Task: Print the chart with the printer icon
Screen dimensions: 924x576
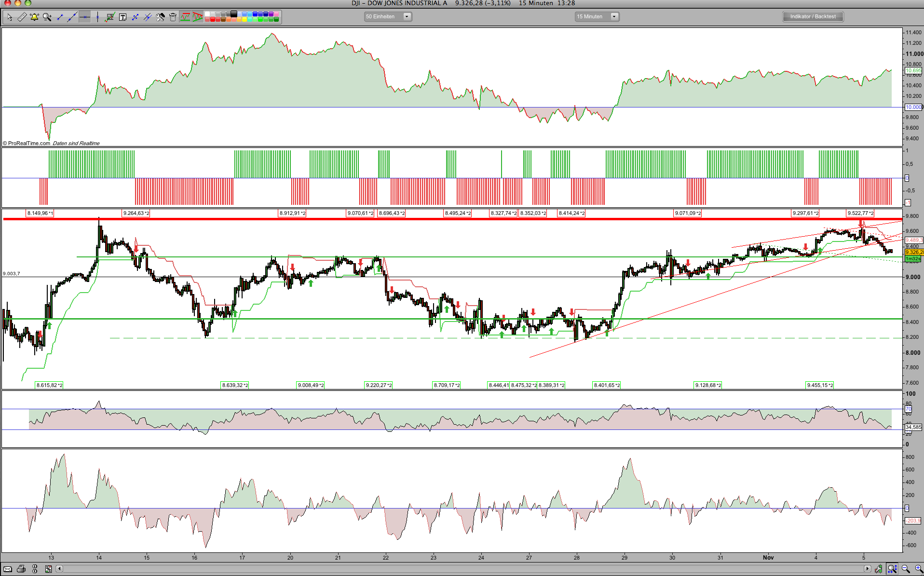Action: point(21,569)
